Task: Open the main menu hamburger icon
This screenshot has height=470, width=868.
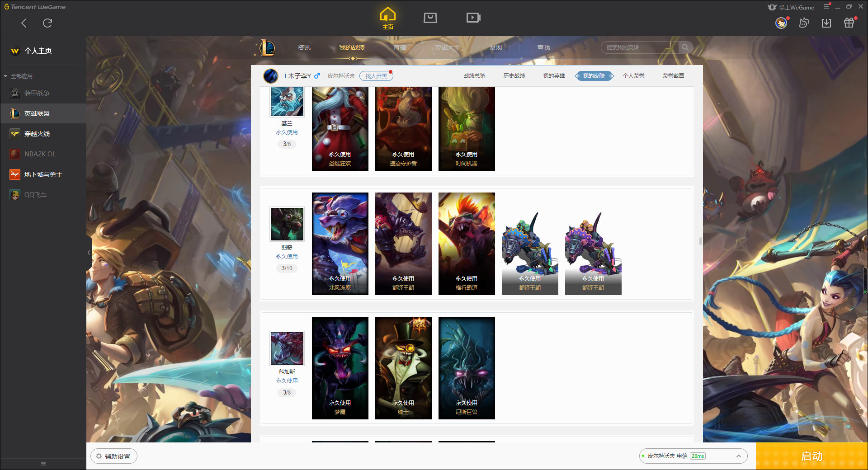Action: pos(826,7)
